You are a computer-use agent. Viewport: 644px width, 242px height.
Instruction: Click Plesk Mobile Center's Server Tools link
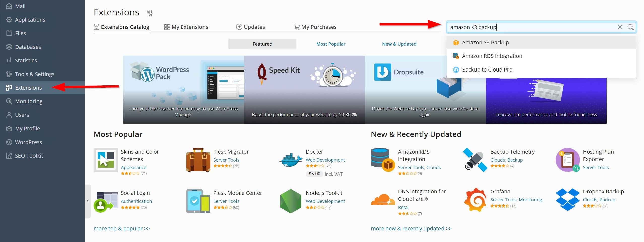click(226, 201)
